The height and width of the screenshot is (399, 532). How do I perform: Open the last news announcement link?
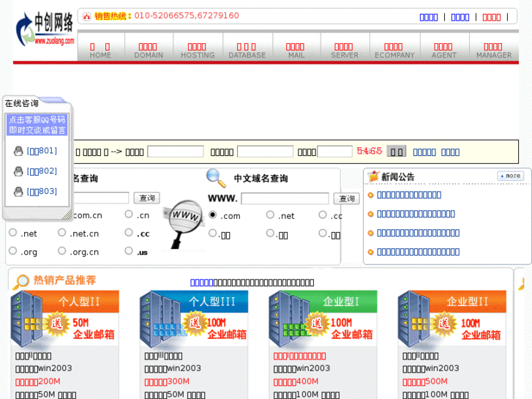(419, 252)
